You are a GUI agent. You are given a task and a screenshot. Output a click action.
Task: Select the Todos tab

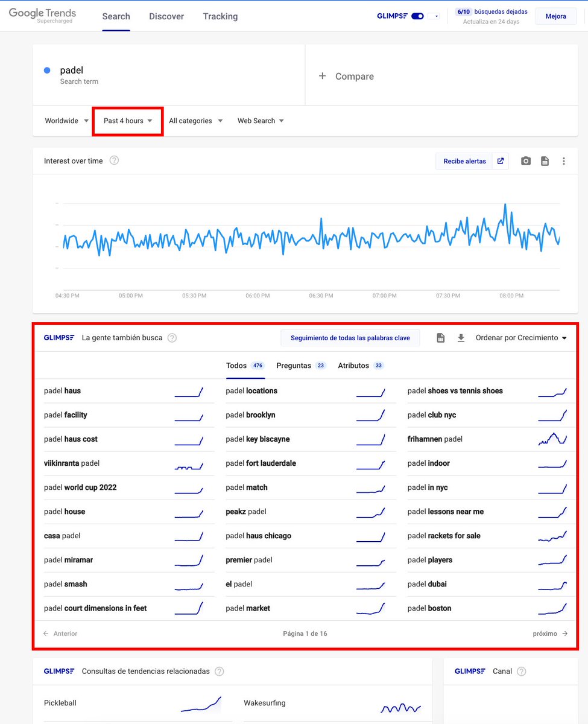[245, 366]
